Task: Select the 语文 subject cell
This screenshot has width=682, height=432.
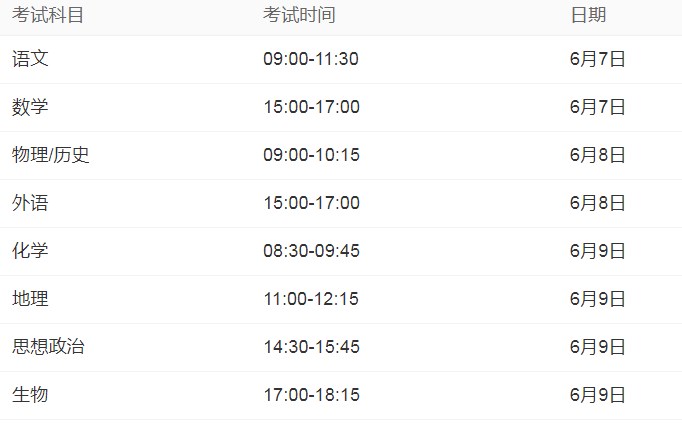Action: (x=30, y=59)
